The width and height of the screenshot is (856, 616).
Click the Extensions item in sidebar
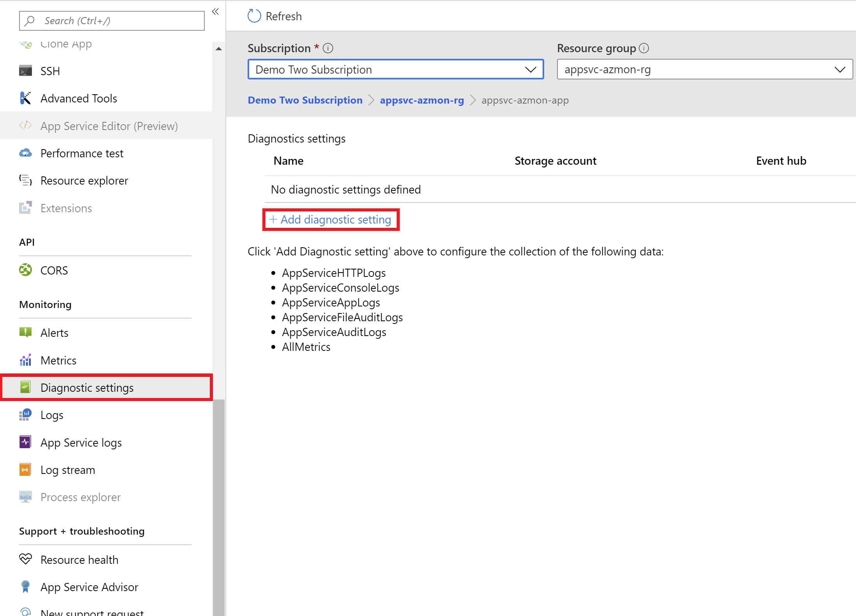pos(67,207)
